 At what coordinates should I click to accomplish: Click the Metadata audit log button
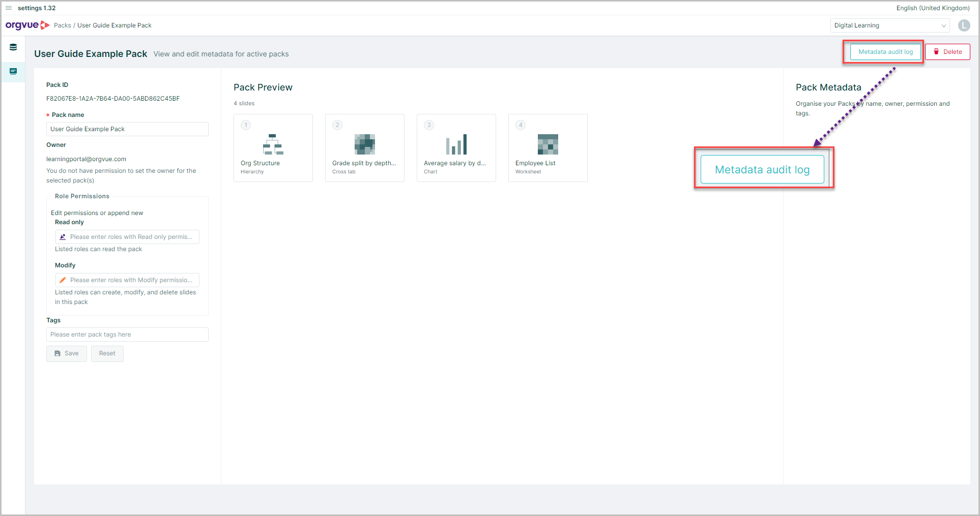tap(885, 51)
